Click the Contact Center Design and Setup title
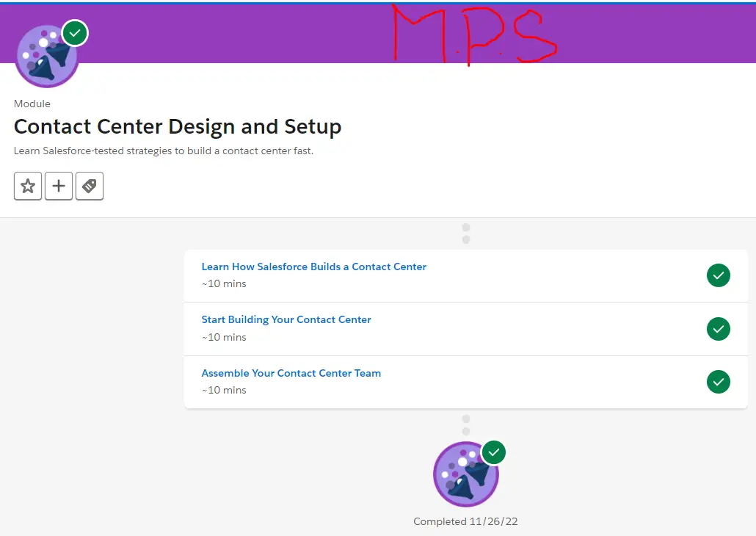The width and height of the screenshot is (756, 536). (x=177, y=126)
